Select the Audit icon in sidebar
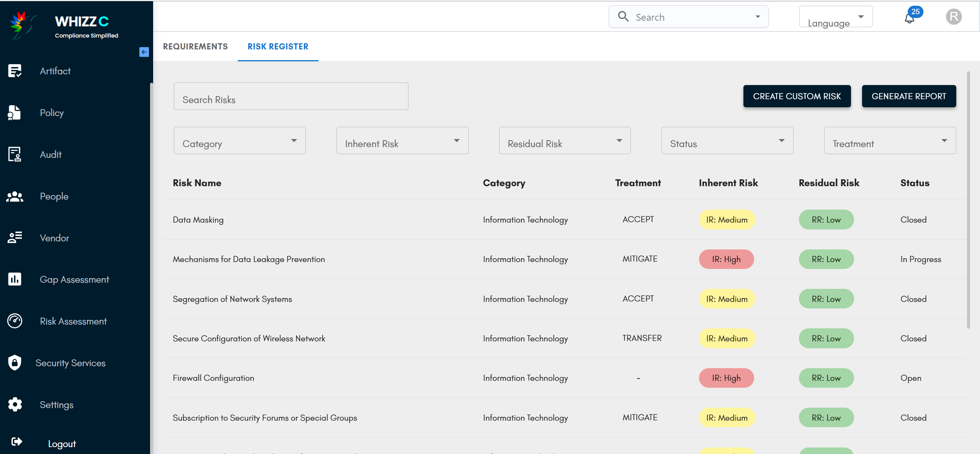The image size is (980, 454). point(15,154)
